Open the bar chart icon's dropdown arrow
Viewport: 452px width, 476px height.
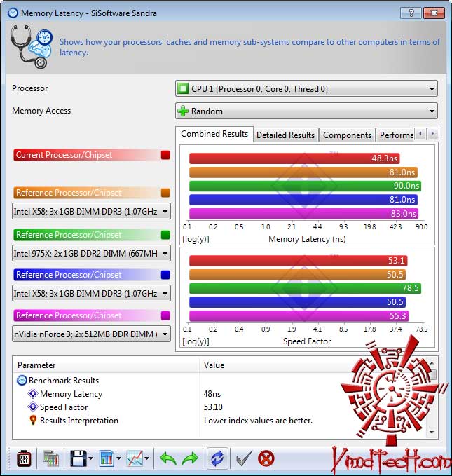pos(118,458)
